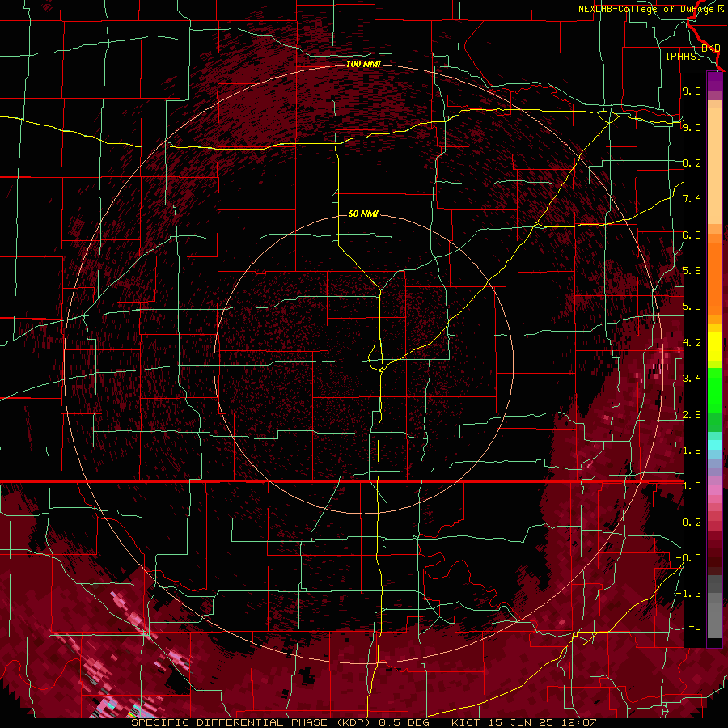This screenshot has height=728, width=728.
Task: Click the 0.2 value on the color scale
Action: click(692, 523)
